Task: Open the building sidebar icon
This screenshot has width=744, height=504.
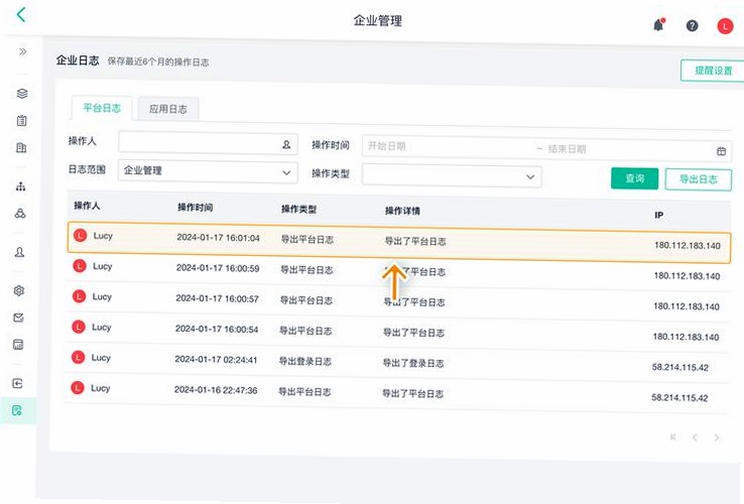Action: [x=21, y=148]
